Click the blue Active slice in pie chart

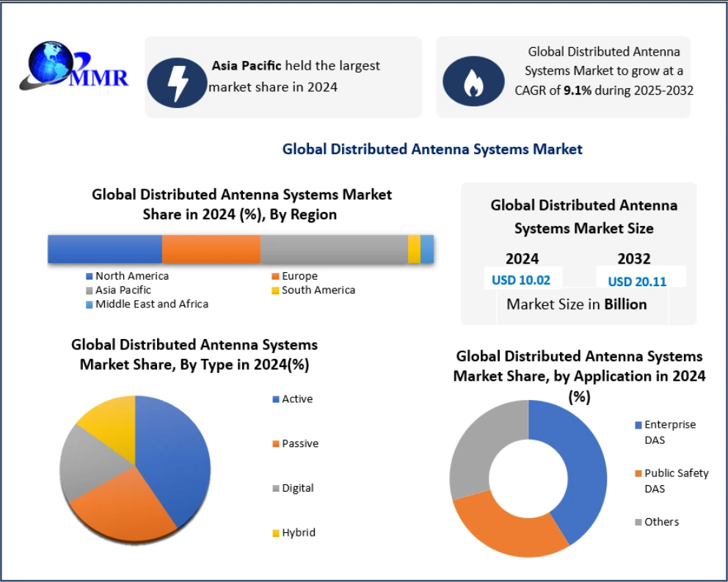[x=176, y=455]
